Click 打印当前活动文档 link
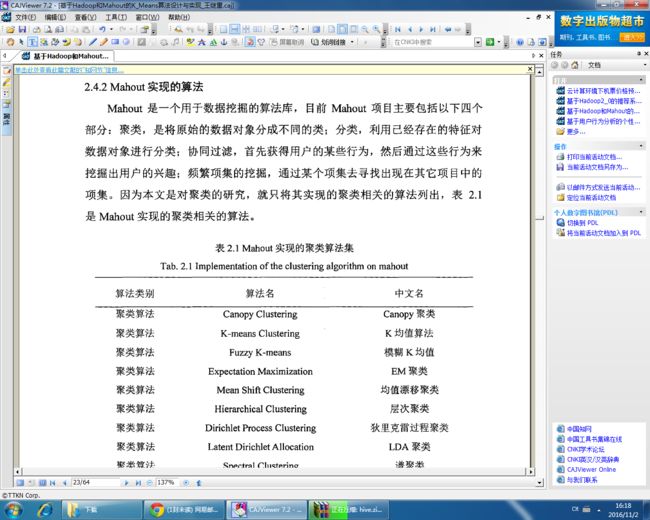Image resolution: width=650 pixels, height=520 pixels. pyautogui.click(x=594, y=157)
